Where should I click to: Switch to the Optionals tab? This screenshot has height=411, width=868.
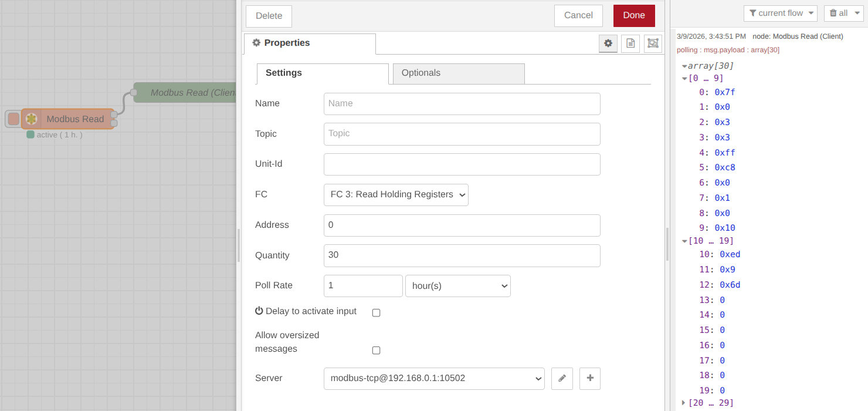coord(458,73)
